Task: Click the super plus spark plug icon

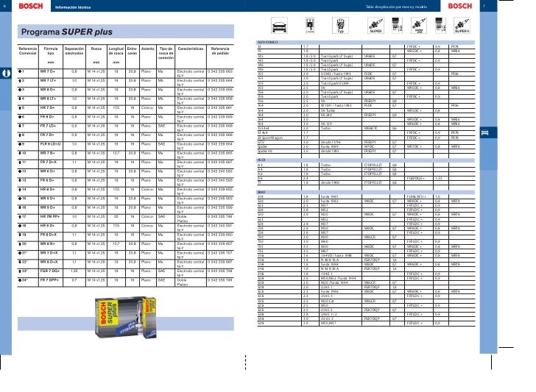Action: 419,26
